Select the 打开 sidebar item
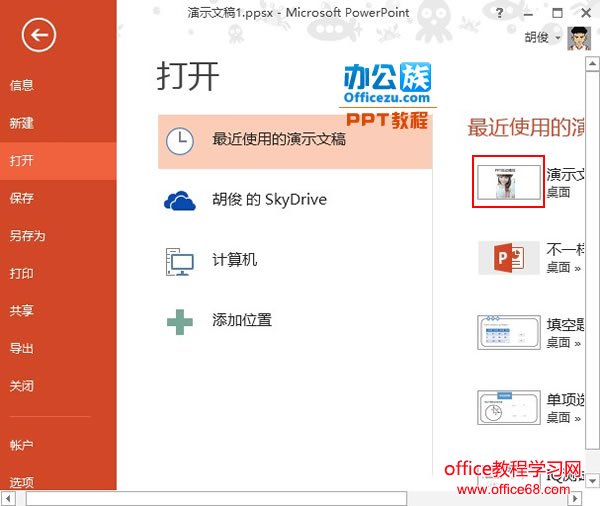The width and height of the screenshot is (600, 506). pos(58,161)
